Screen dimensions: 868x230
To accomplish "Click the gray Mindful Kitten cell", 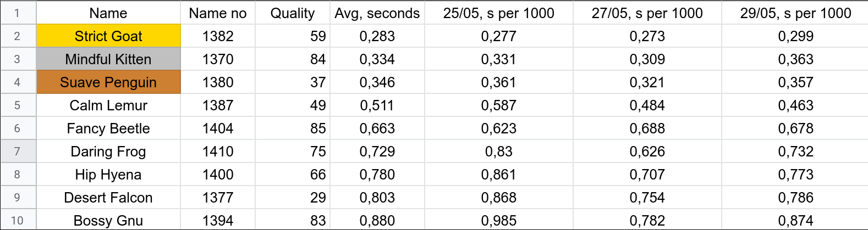I will point(108,59).
